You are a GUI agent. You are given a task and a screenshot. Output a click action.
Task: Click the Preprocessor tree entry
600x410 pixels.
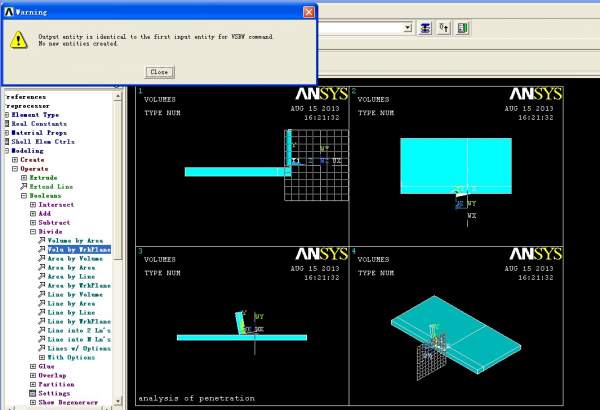[27, 106]
